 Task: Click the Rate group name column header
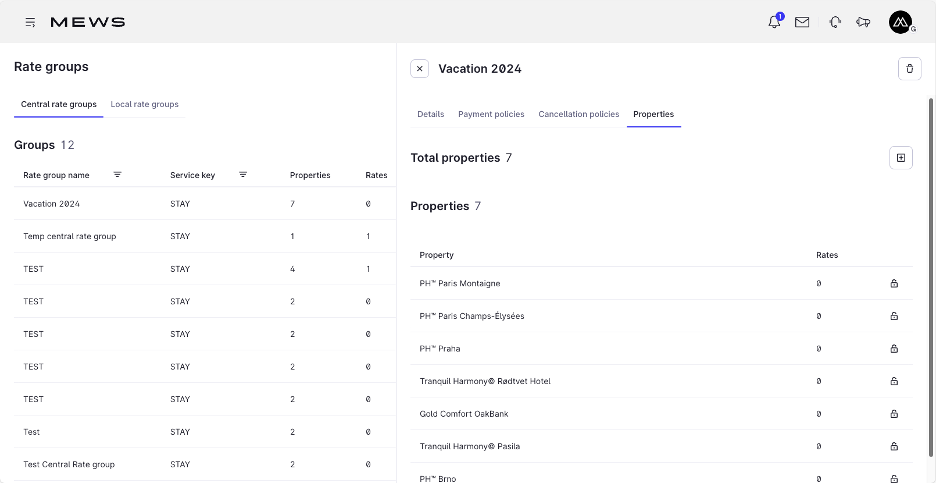(56, 175)
